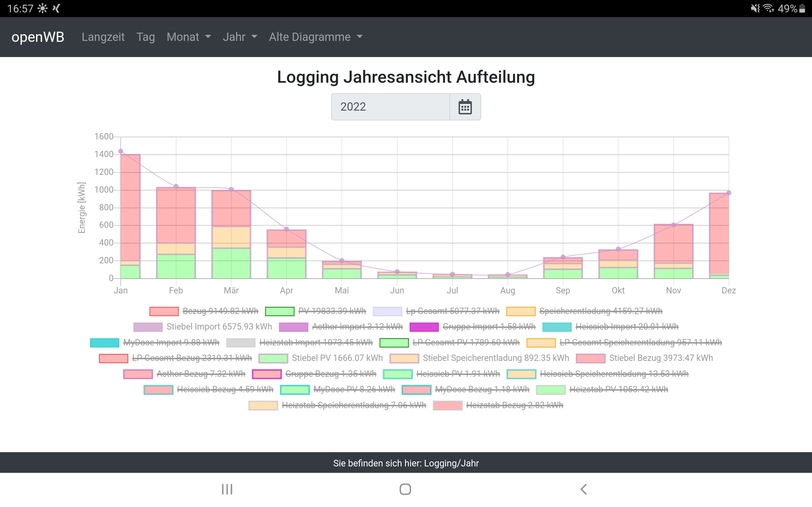Tap the battery indicator in status bar
Image resolution: width=812 pixels, height=507 pixels.
click(x=802, y=8)
